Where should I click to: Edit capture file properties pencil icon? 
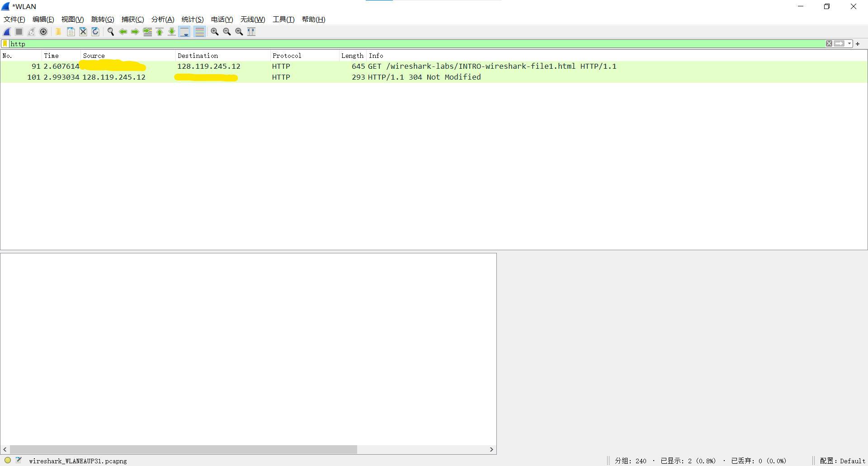point(19,460)
